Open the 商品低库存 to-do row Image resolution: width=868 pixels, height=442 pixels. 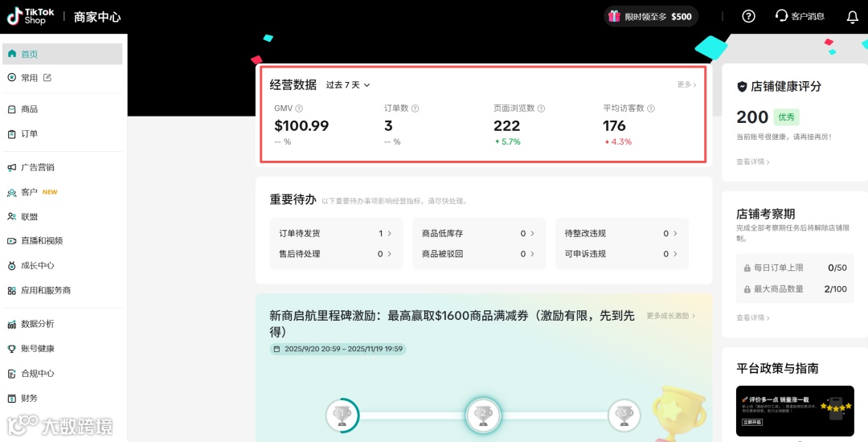click(479, 233)
